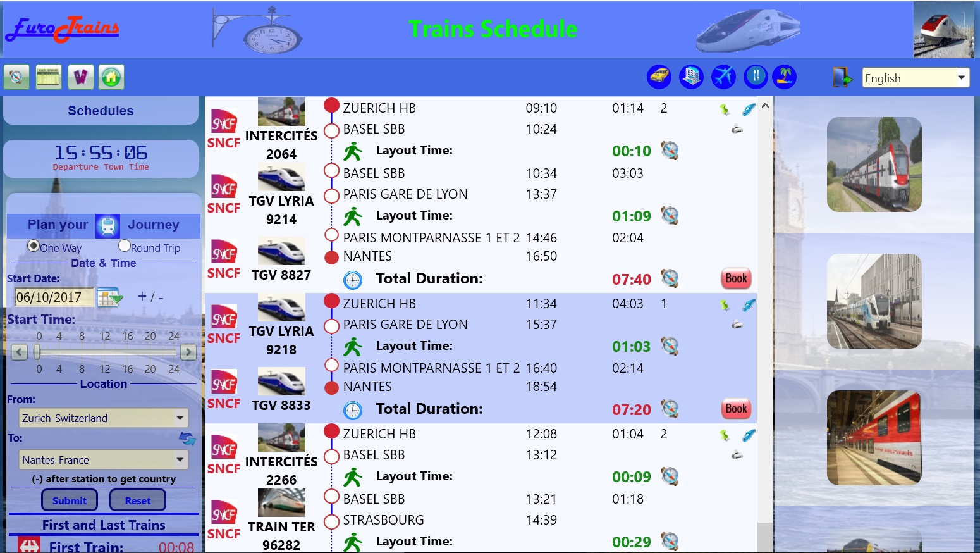
Task: Open the compass navigation toolbar icon
Action: click(x=16, y=77)
